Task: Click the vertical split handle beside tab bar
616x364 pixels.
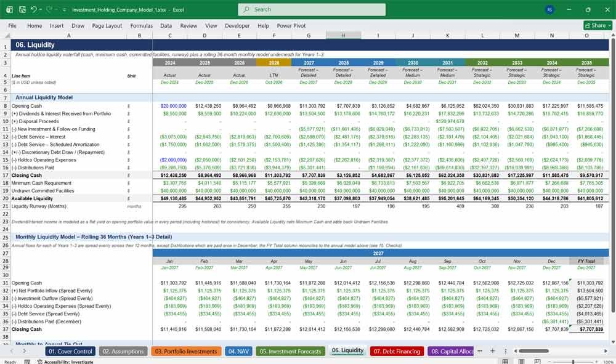Action: click(505, 351)
